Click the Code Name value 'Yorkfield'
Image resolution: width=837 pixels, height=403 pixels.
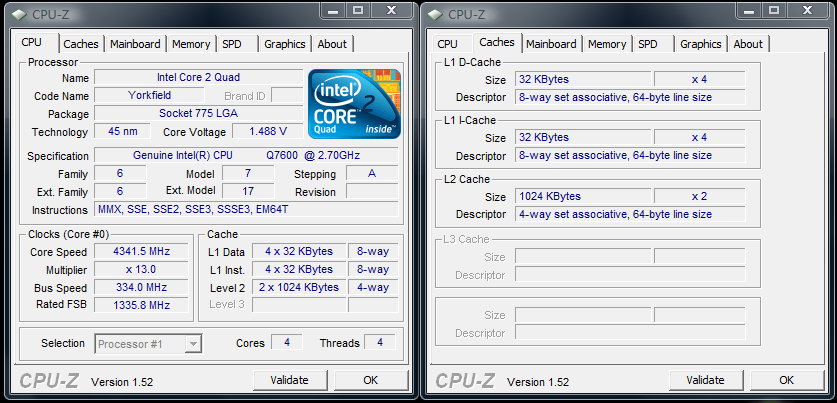(x=149, y=96)
